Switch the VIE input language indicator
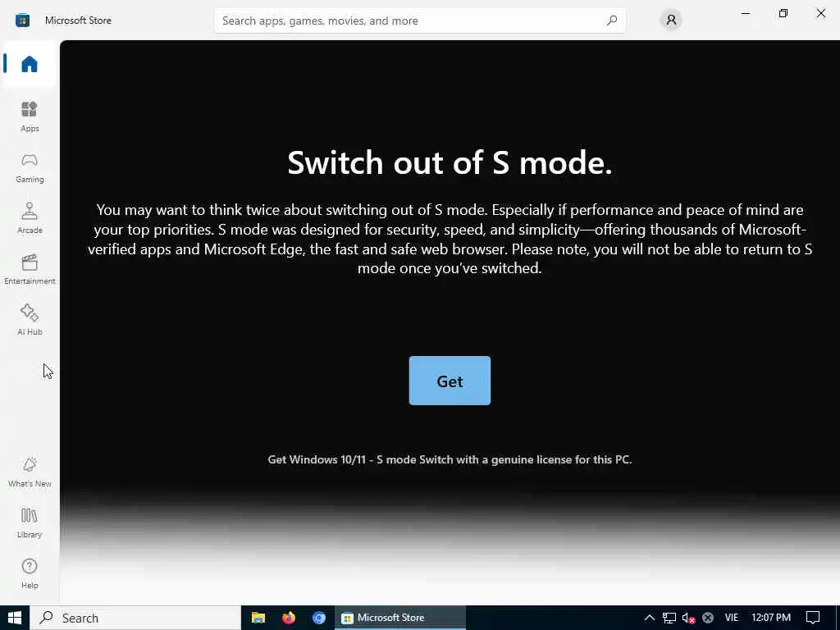Image resolution: width=840 pixels, height=630 pixels. pyautogui.click(x=731, y=618)
